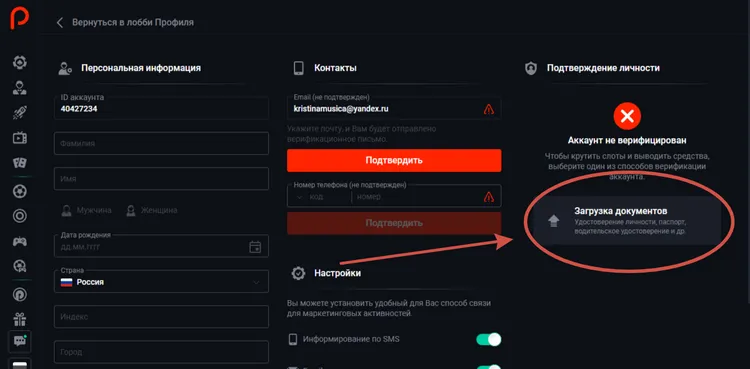This screenshot has width=750, height=369.
Task: Select the playing cards icon in sidebar
Action: 20,163
